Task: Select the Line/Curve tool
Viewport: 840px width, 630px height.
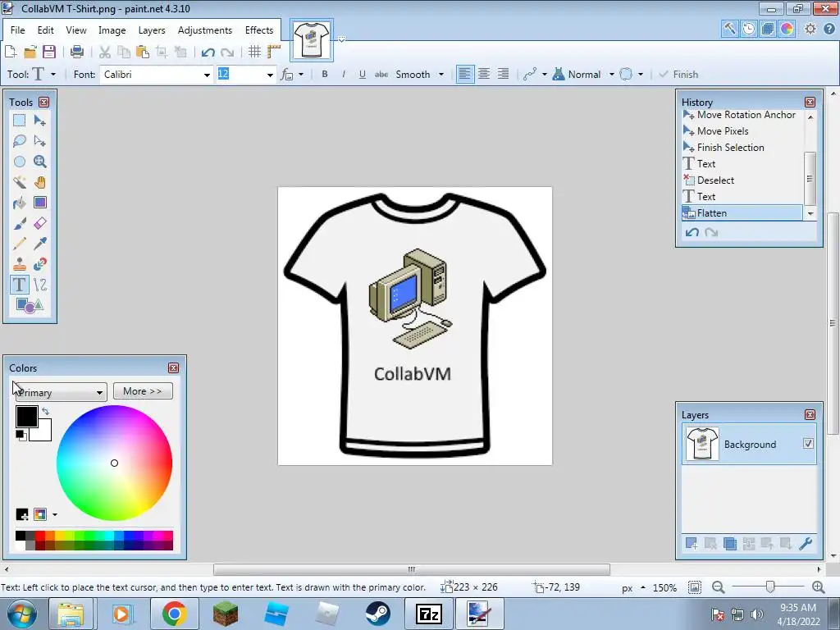Action: click(x=39, y=285)
